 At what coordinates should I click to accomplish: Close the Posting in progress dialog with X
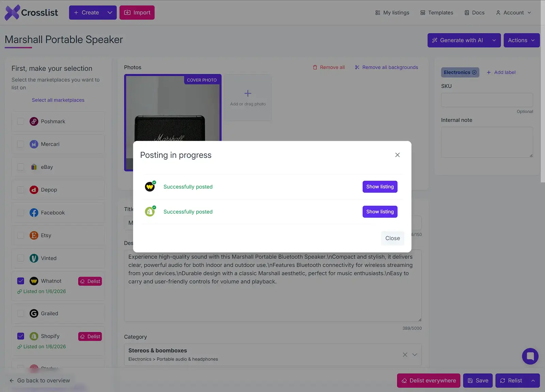click(x=398, y=155)
